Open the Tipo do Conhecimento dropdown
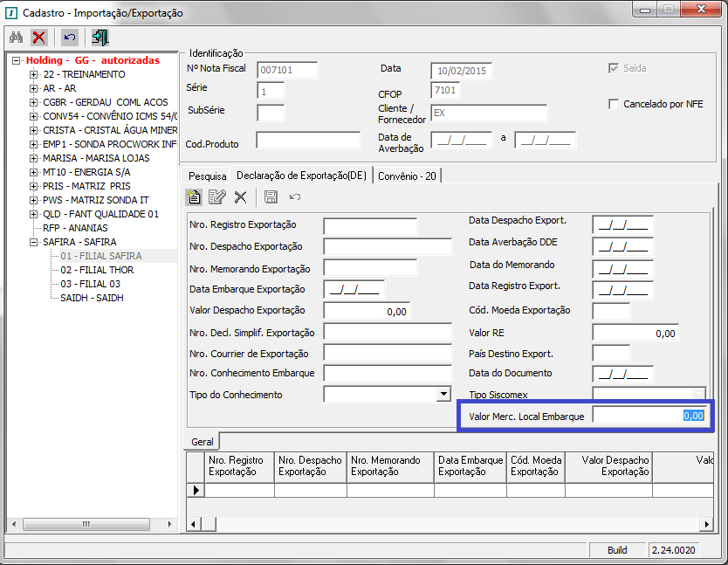728x565 pixels. 443,395
